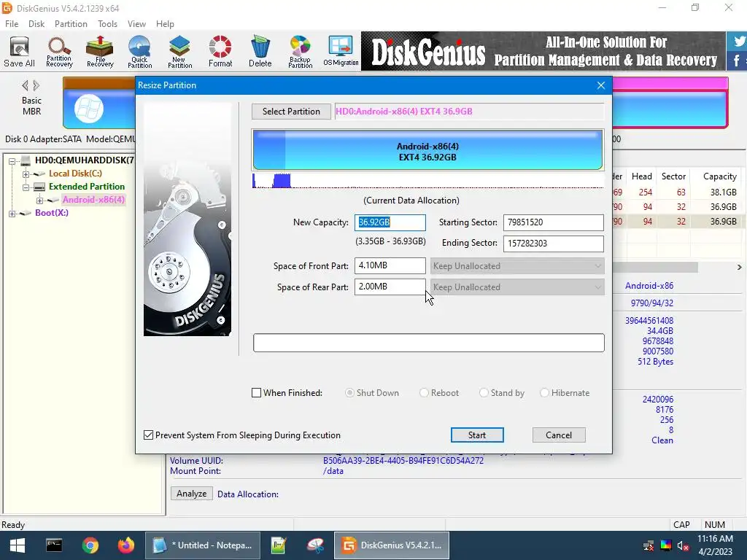Launch the File Recovery tool
This screenshot has width=747, height=560.
[x=99, y=52]
